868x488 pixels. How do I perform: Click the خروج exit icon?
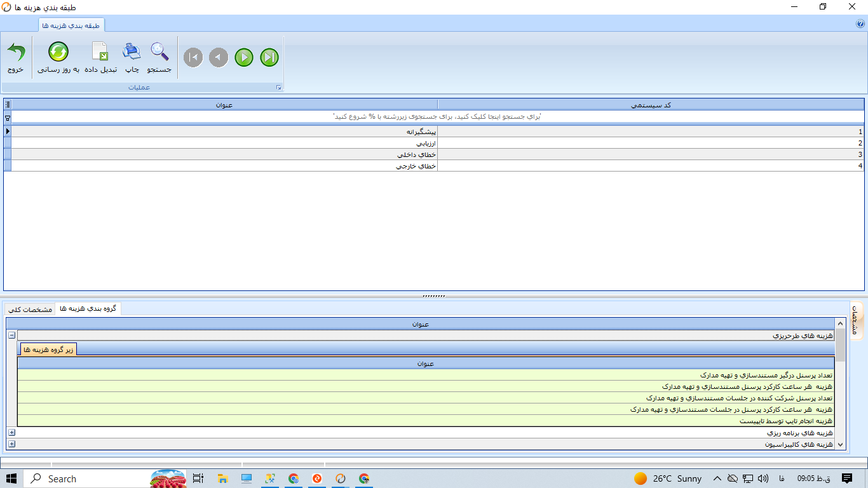(16, 58)
